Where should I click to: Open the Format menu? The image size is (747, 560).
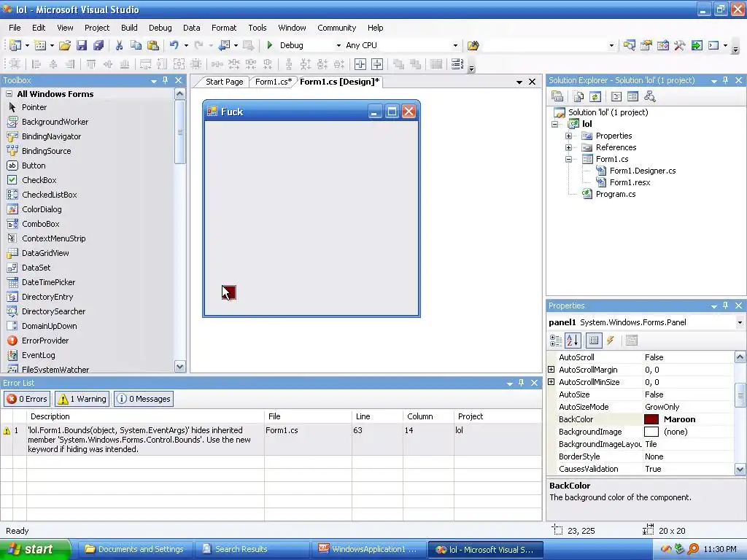224,28
